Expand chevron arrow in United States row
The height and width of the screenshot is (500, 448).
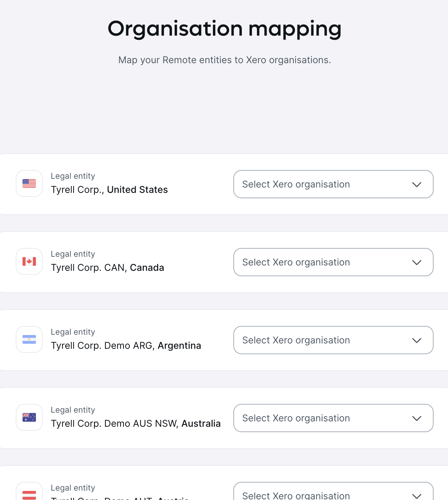click(x=417, y=184)
